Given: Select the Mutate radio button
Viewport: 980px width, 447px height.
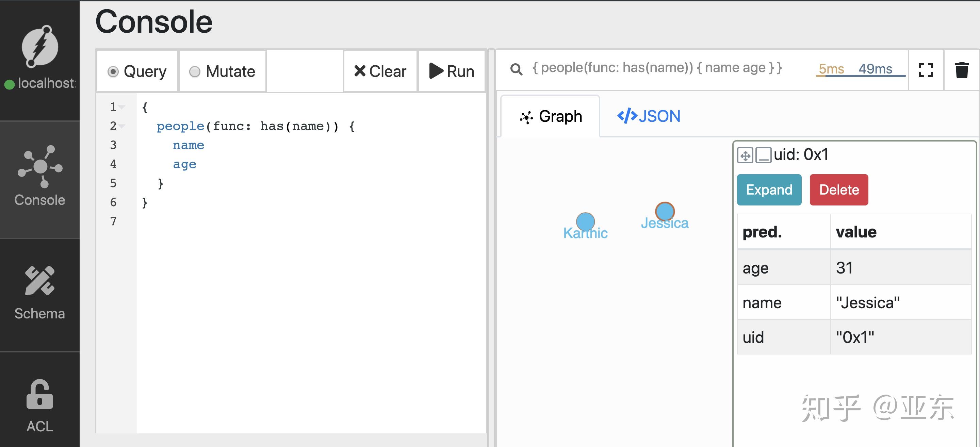Looking at the screenshot, I should pos(194,71).
